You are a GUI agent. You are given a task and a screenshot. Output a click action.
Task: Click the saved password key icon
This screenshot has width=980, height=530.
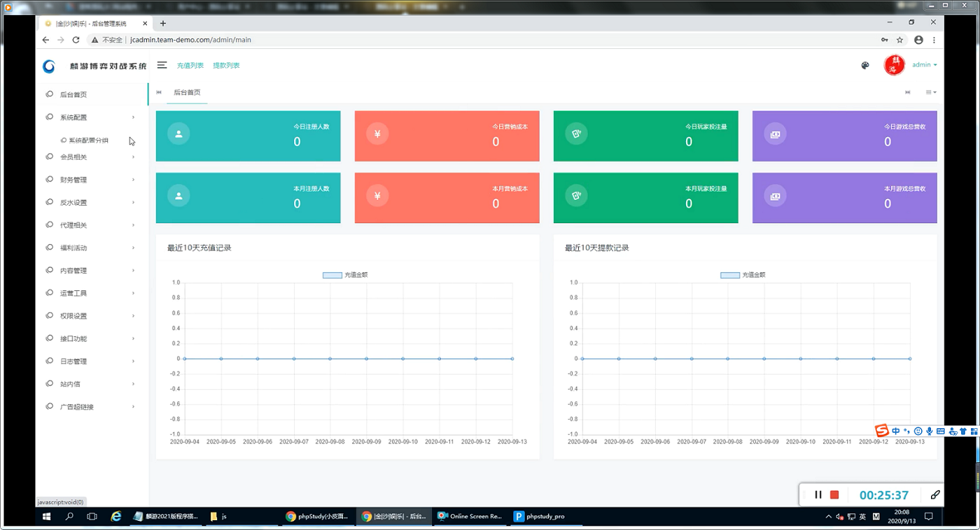tap(884, 40)
